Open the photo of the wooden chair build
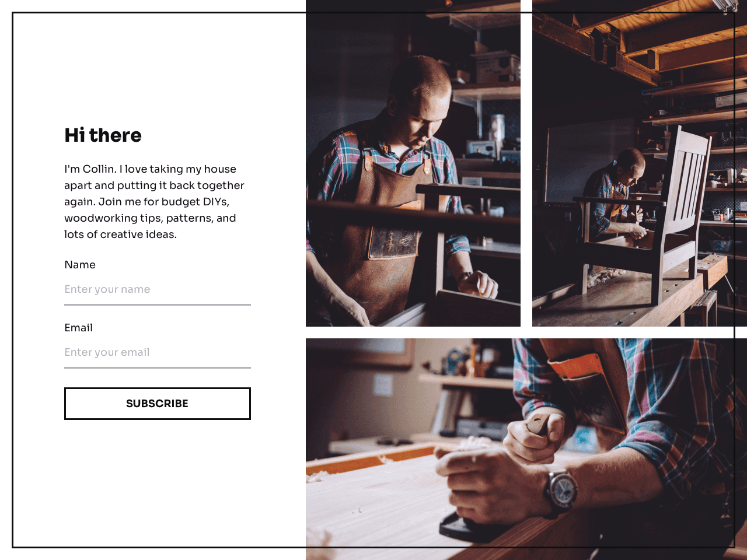This screenshot has height=560, width=747. click(x=640, y=163)
